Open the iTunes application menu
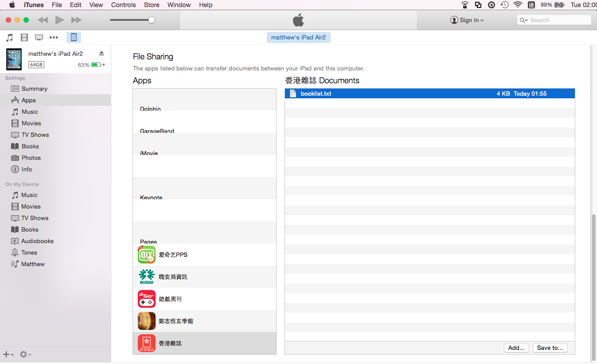Image resolution: width=597 pixels, height=364 pixels. (34, 5)
